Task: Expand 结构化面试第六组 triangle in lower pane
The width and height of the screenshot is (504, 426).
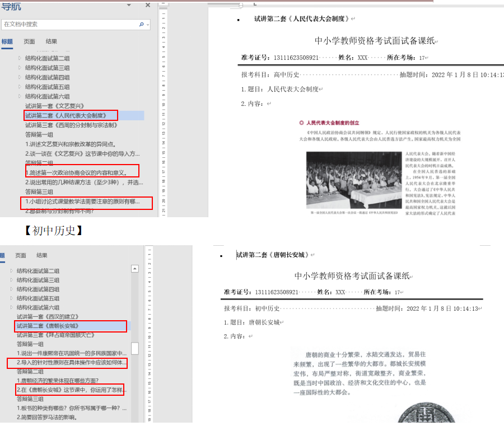Action: click(x=12, y=307)
